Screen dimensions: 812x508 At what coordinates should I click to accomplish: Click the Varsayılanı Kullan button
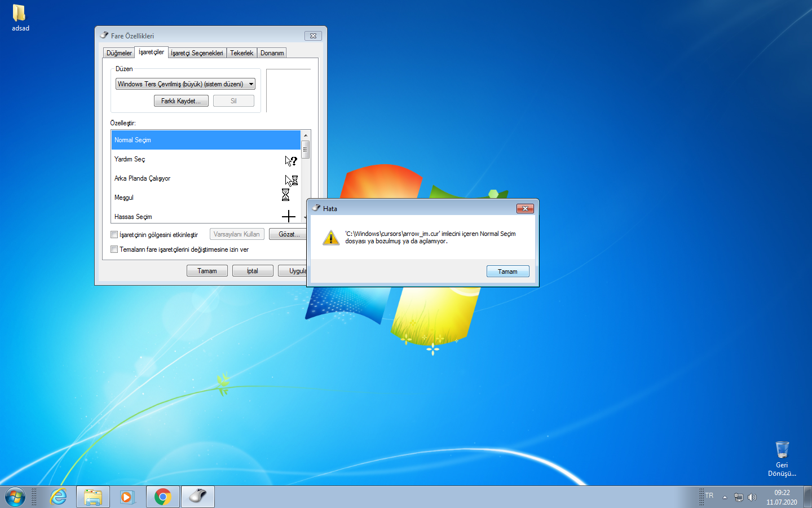pyautogui.click(x=237, y=234)
